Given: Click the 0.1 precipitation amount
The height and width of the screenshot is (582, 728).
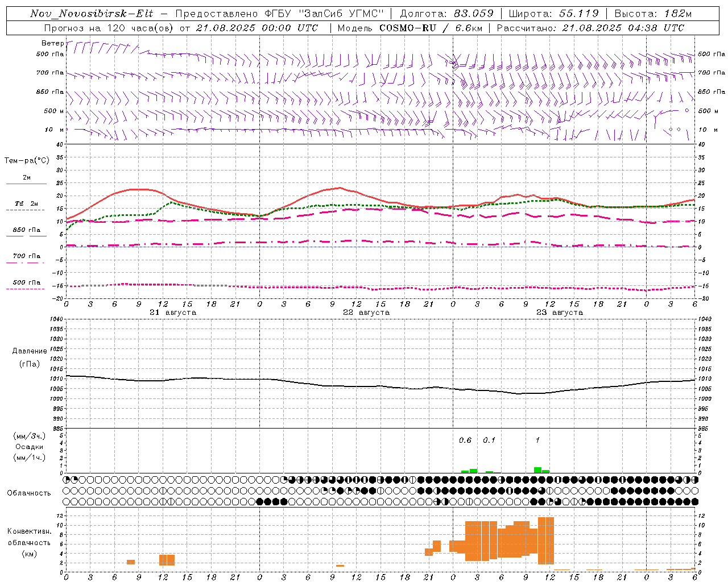Looking at the screenshot, I should click(x=489, y=440).
